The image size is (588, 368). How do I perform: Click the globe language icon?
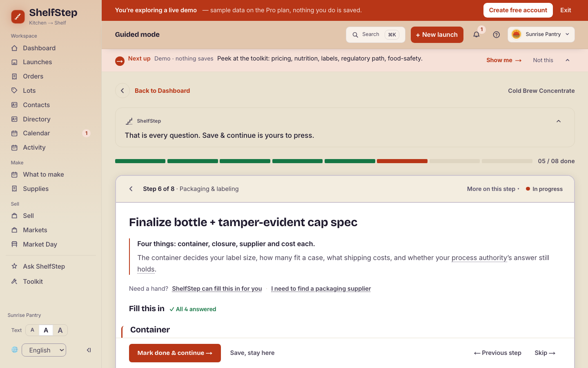[15, 350]
